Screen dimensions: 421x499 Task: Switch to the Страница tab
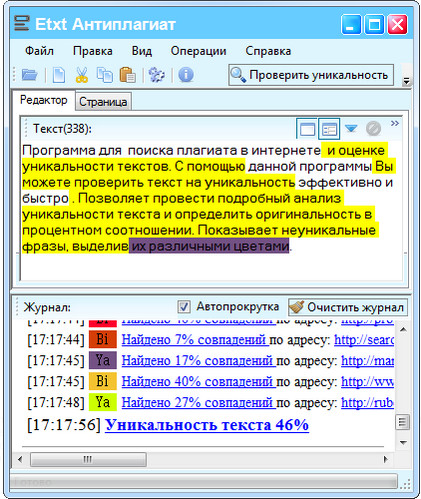(x=103, y=102)
